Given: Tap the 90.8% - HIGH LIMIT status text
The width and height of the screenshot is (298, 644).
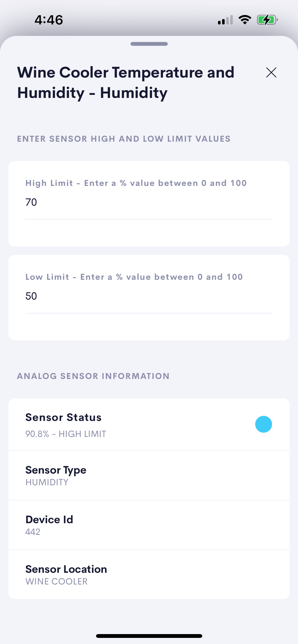Looking at the screenshot, I should pos(66,434).
